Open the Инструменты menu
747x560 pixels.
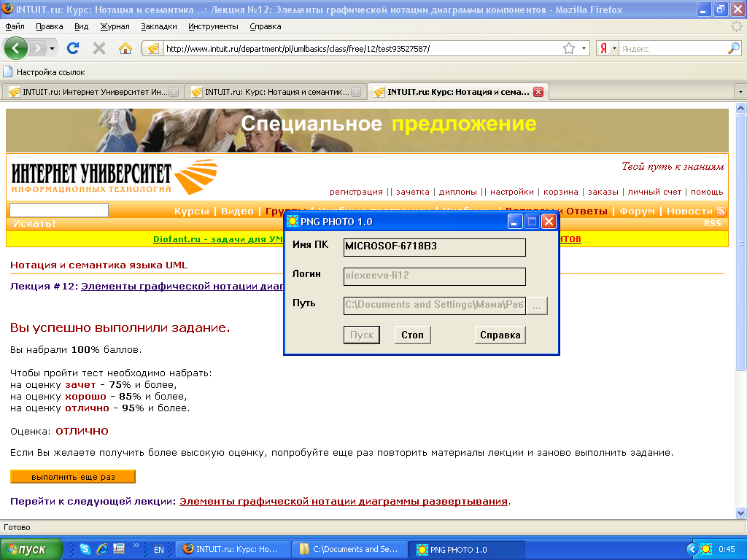point(213,27)
